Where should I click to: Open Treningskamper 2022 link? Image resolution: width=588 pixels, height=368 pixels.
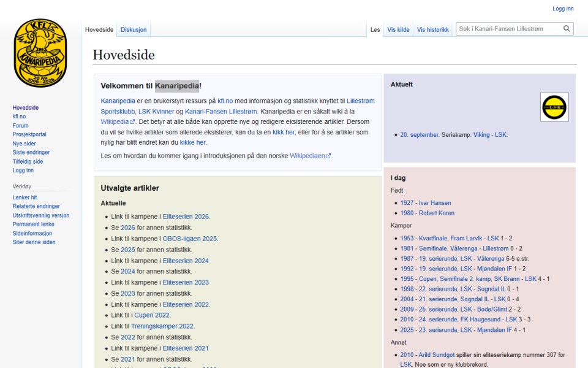point(162,326)
